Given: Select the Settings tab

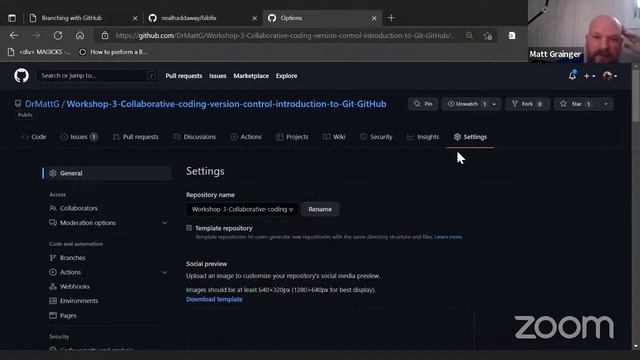Looking at the screenshot, I should tap(470, 137).
